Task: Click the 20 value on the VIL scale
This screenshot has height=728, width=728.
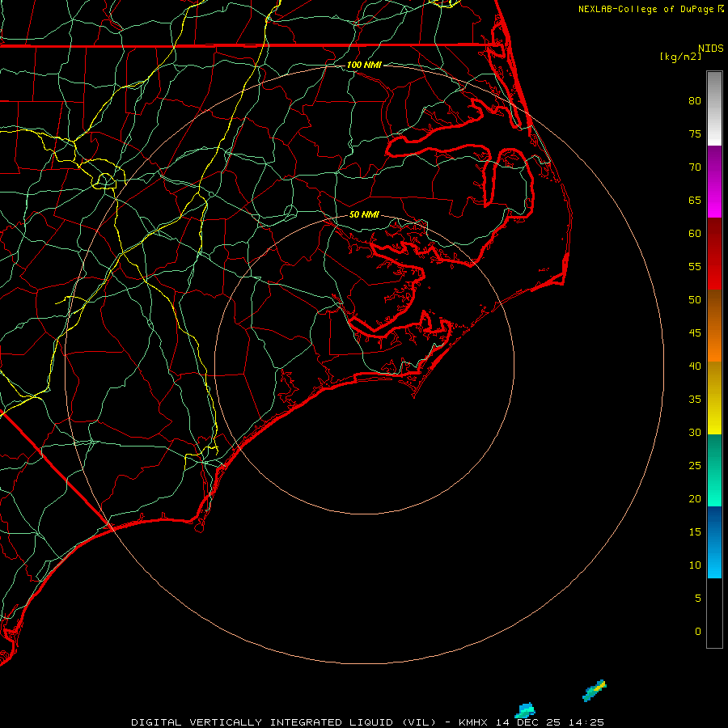Action: (x=695, y=499)
